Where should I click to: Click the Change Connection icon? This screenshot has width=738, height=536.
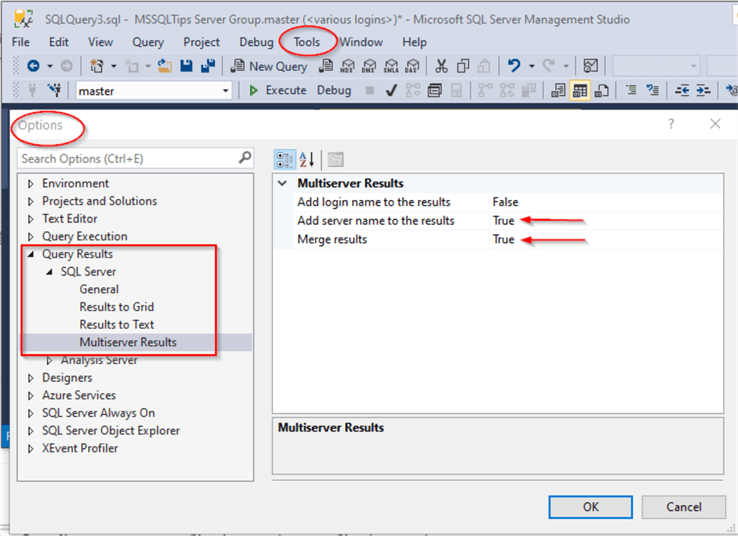click(55, 90)
